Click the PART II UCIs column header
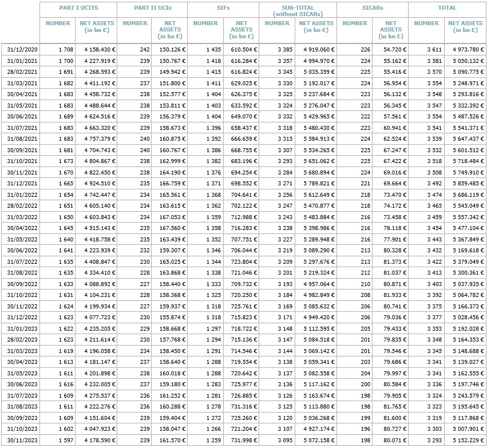The width and height of the screenshot is (487, 448). (x=152, y=8)
